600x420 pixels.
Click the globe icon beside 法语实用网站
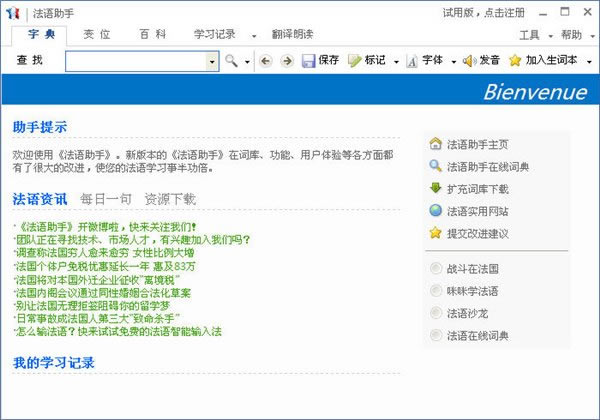pos(435,210)
